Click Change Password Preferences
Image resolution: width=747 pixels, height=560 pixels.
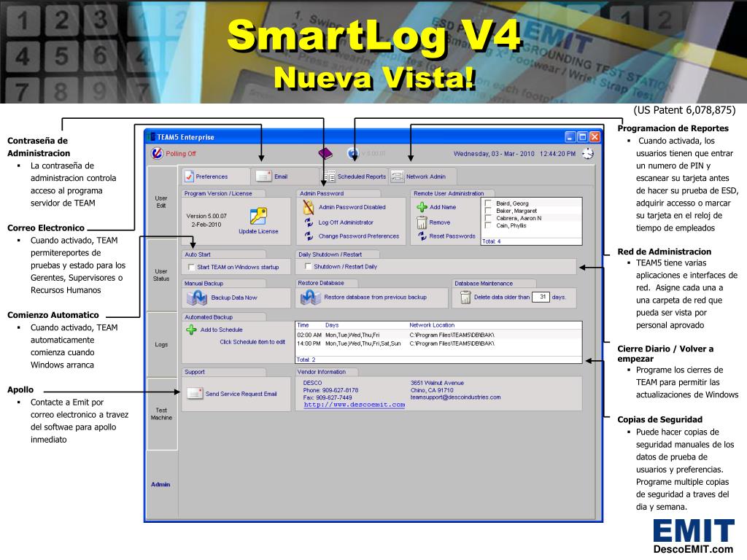(x=359, y=236)
